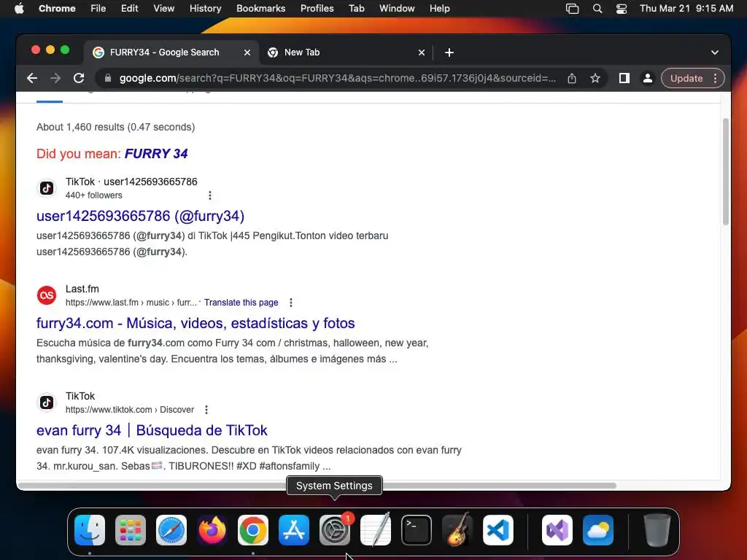Viewport: 747px width, 560px height.
Task: Open the Chrome profile icon
Action: tap(648, 78)
